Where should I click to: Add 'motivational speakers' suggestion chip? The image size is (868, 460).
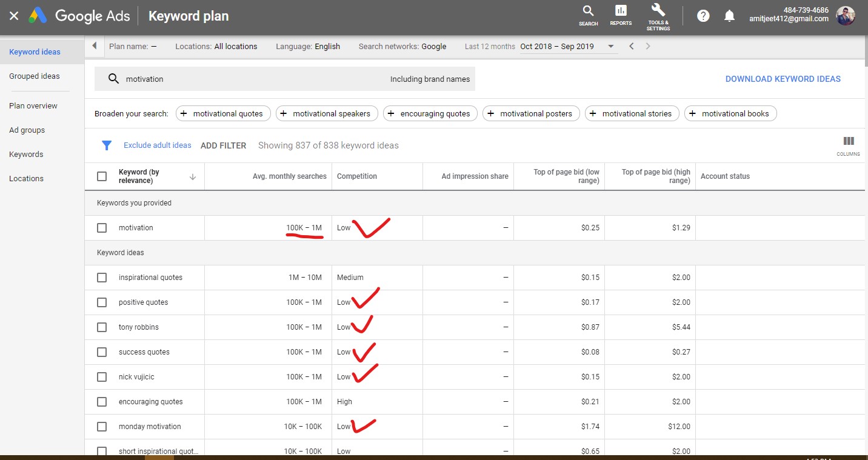tap(327, 113)
